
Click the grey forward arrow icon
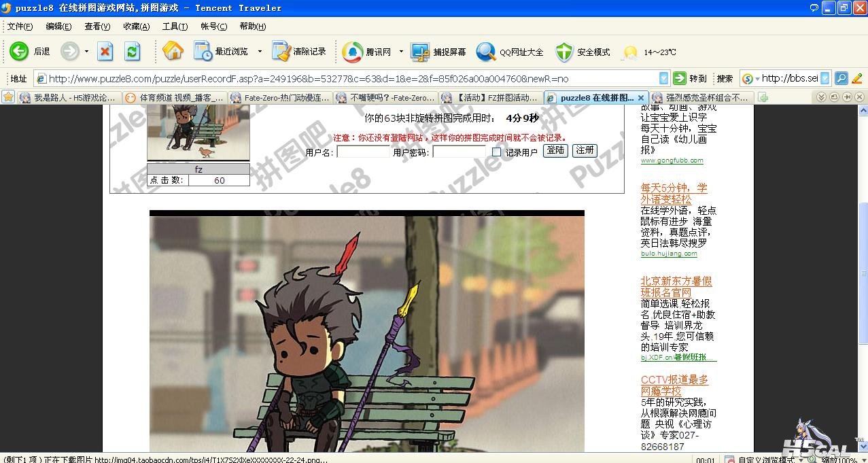(x=70, y=51)
